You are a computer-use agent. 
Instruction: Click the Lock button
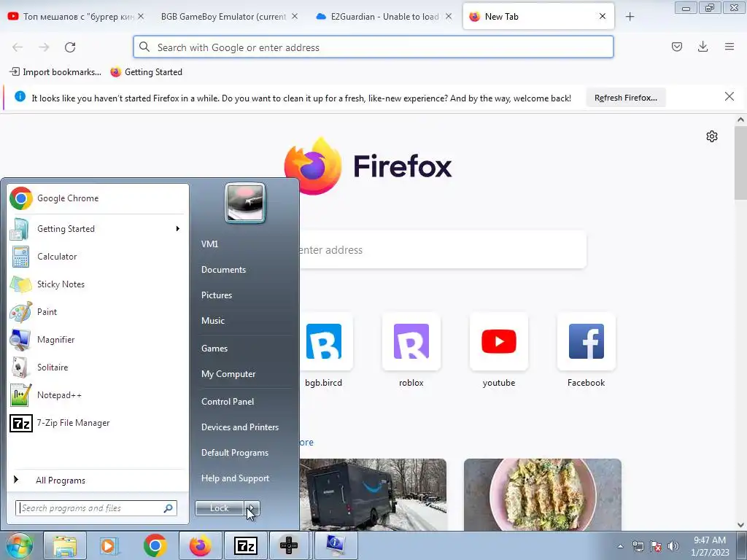[220, 508]
